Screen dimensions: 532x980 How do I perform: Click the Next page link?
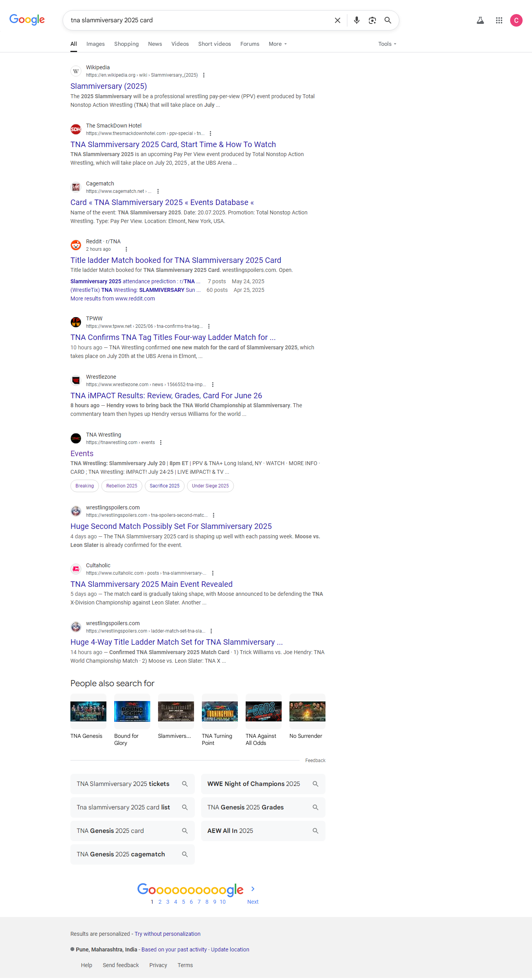pos(253,902)
